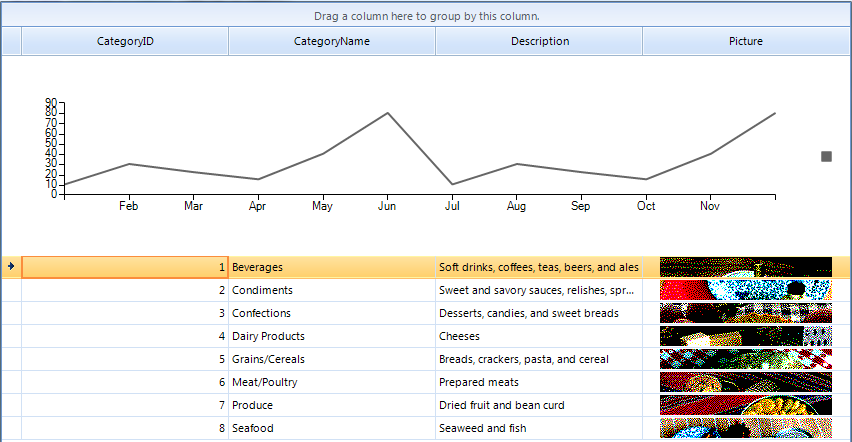
Task: Click the group-by-column drop panel
Action: (426, 15)
